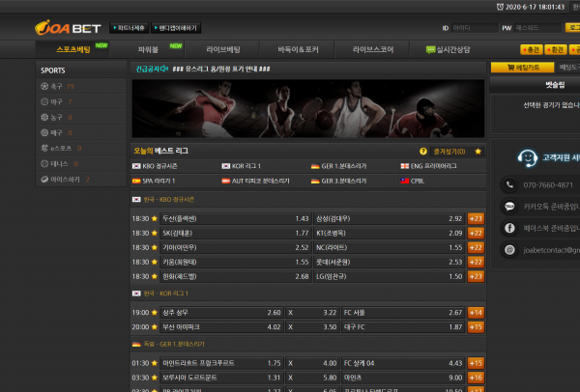Viewport: 580px width, 392px height.
Task: Click the England flag beside ENG 프리미어리그
Action: pos(405,166)
